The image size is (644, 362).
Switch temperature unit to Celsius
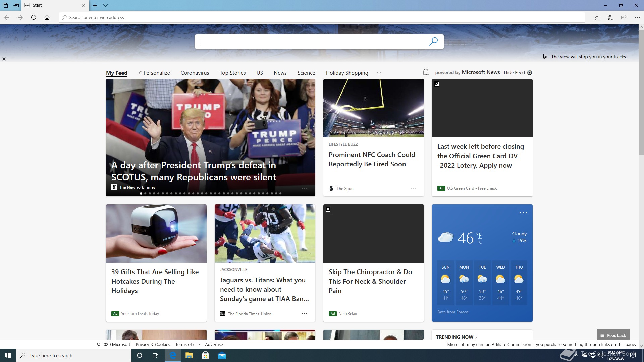[x=480, y=242]
